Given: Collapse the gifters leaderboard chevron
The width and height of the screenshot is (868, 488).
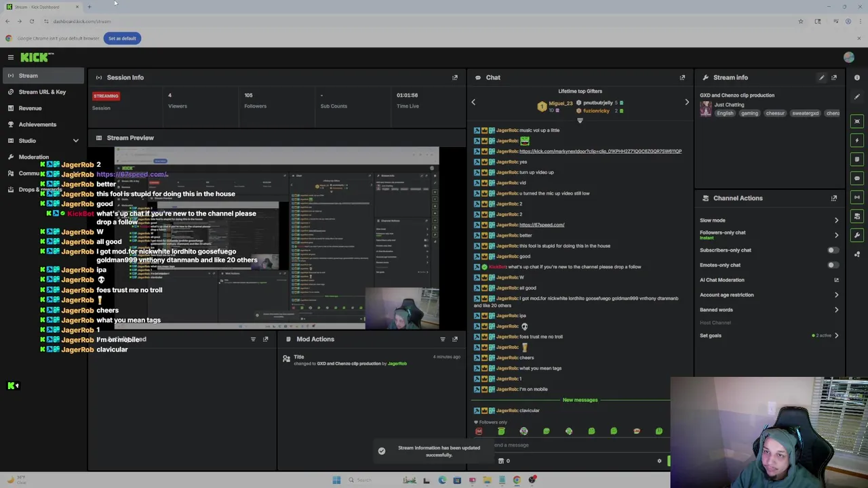Looking at the screenshot, I should click(x=580, y=121).
